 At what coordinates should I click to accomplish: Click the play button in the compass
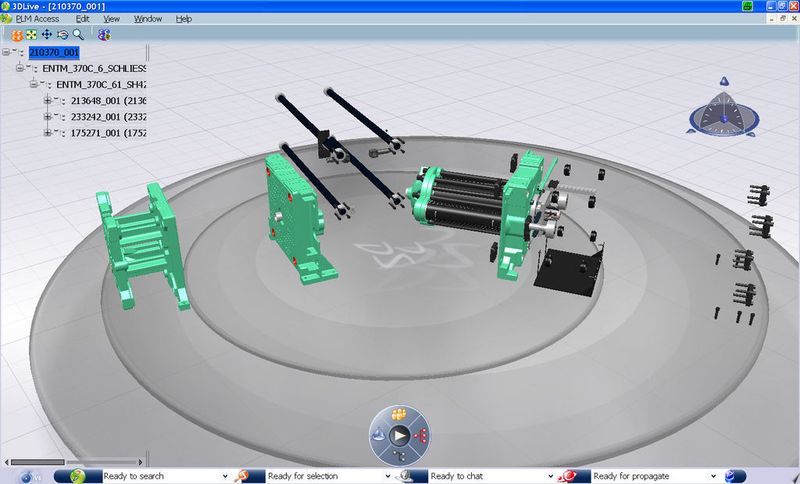[399, 436]
